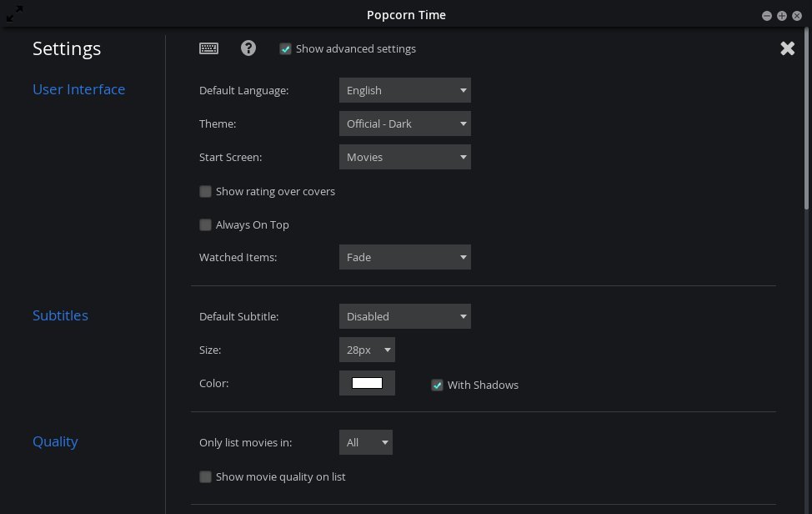Close the Settings panel with the X
Screen dimensions: 812x514
[x=787, y=48]
